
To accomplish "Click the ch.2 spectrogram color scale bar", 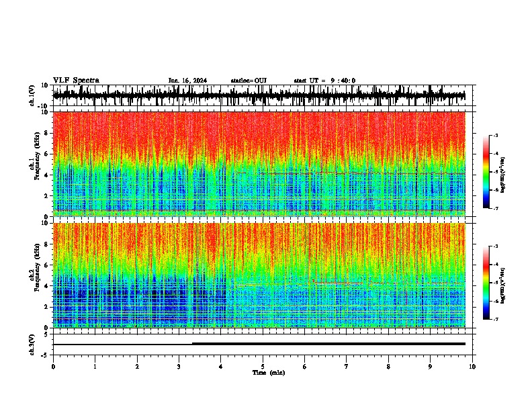I will pos(486,283).
